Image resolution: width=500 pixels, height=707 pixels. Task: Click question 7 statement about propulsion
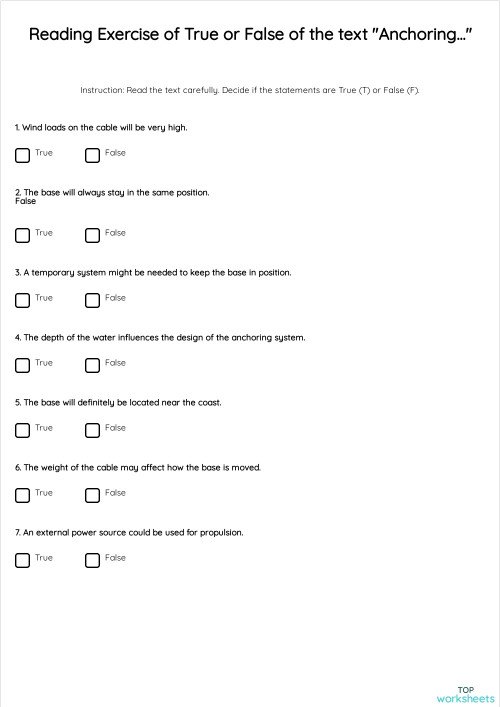pyautogui.click(x=129, y=533)
